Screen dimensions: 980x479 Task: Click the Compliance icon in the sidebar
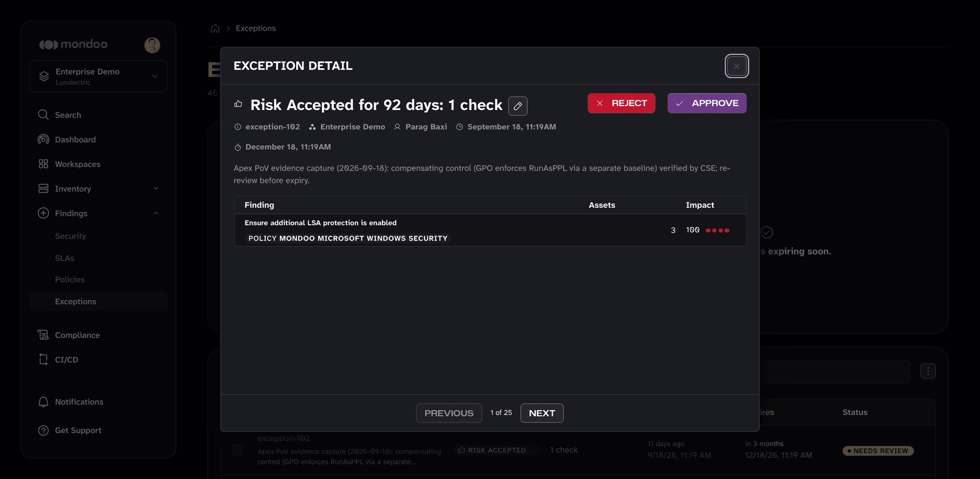tap(43, 335)
